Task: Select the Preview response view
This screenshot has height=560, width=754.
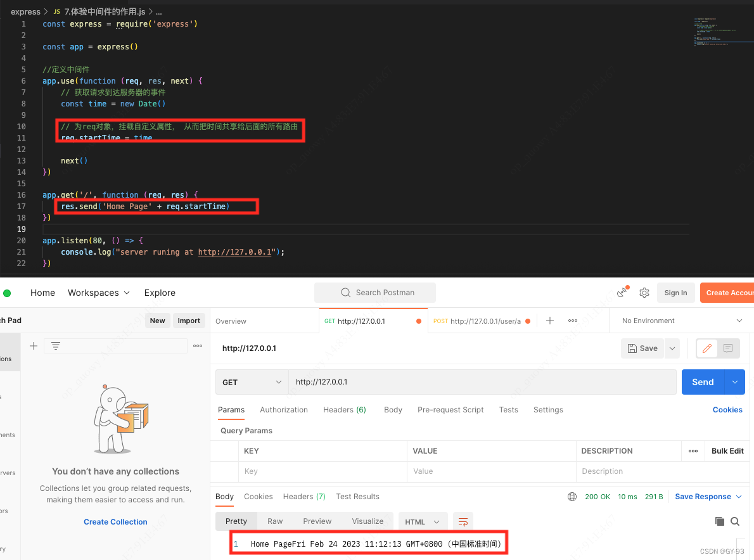Action: click(x=317, y=521)
